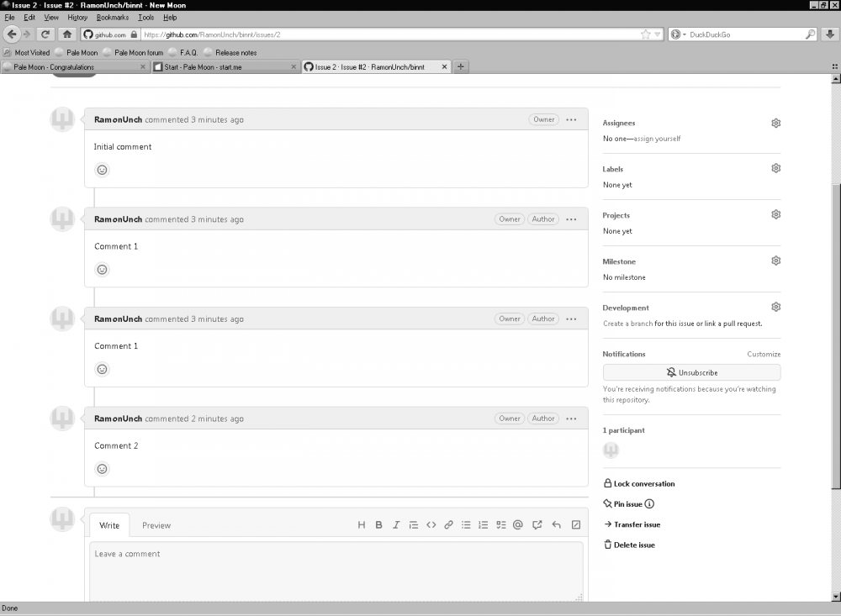The height and width of the screenshot is (616, 841).
Task: Expand options menu on the Comment 2 post
Action: (572, 419)
